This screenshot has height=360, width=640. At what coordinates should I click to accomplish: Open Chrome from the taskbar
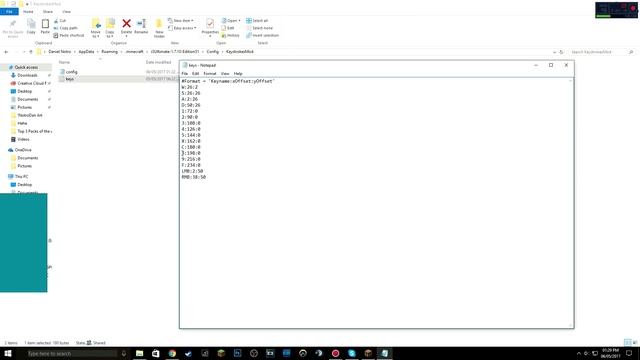tap(172, 353)
